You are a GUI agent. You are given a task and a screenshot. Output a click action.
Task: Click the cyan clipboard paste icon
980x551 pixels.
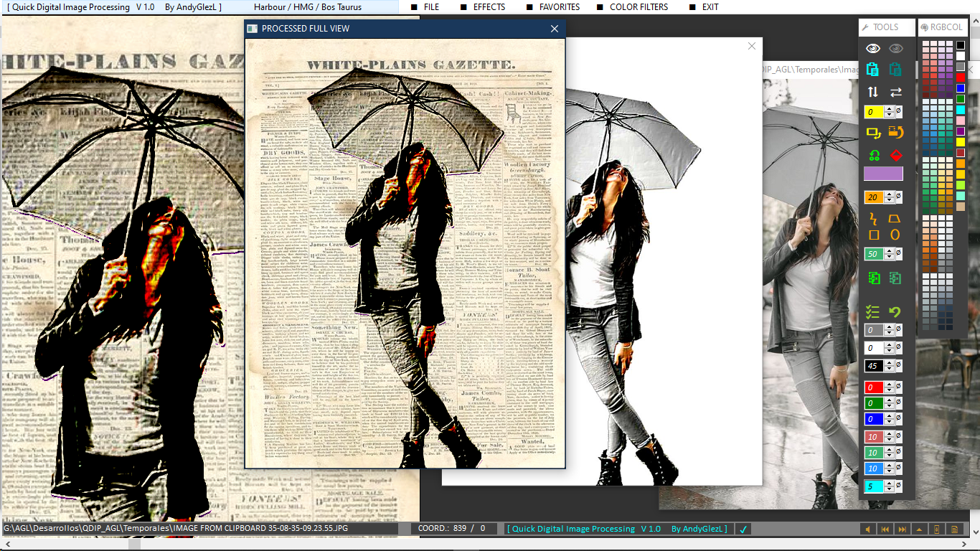pyautogui.click(x=873, y=70)
